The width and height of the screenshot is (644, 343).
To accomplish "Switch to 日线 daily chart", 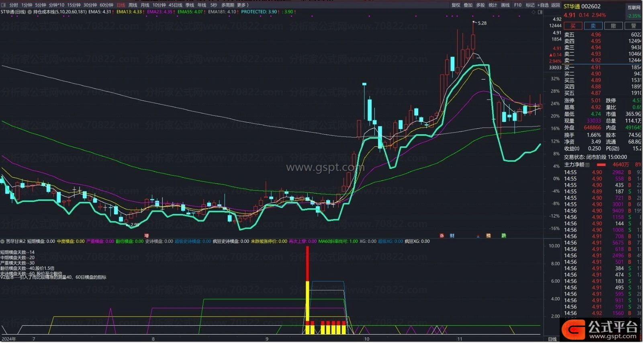I will pyautogui.click(x=121, y=5).
